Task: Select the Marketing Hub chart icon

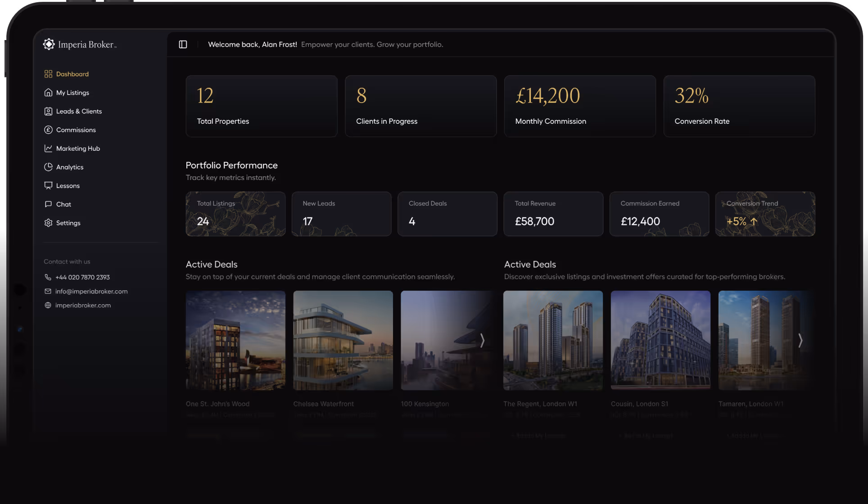Action: pyautogui.click(x=49, y=148)
